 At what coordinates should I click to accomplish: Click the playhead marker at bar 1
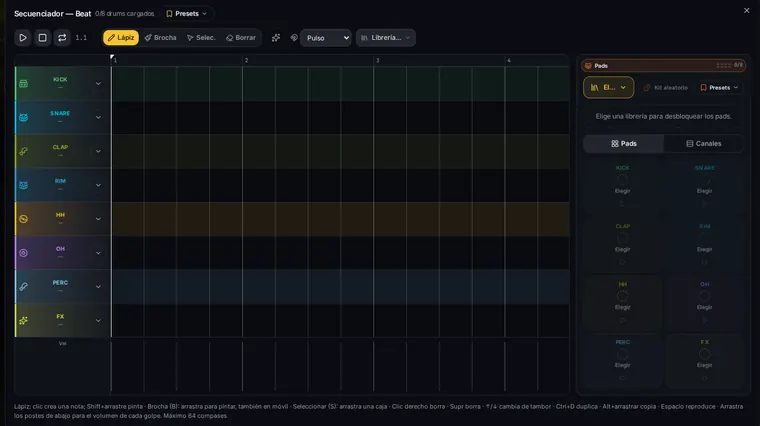click(x=112, y=58)
